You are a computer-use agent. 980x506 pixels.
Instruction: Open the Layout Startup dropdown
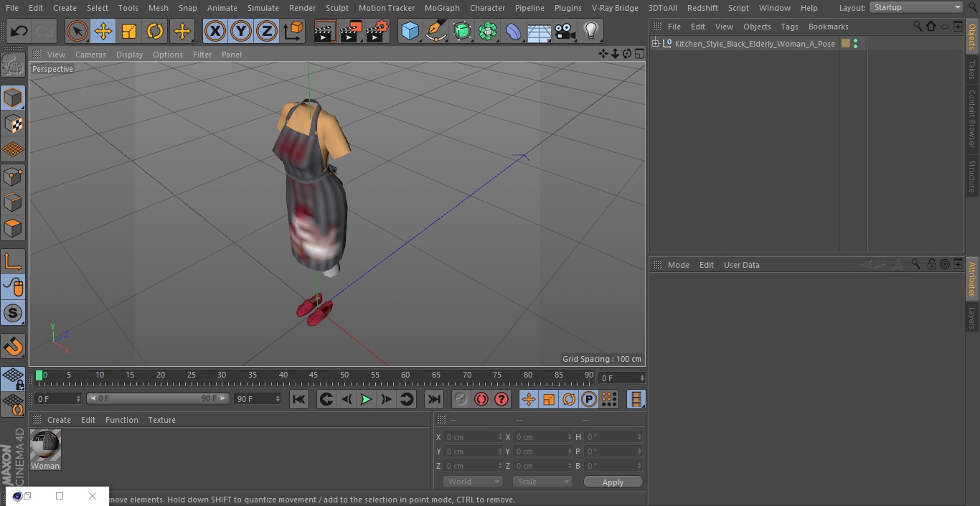coord(917,7)
